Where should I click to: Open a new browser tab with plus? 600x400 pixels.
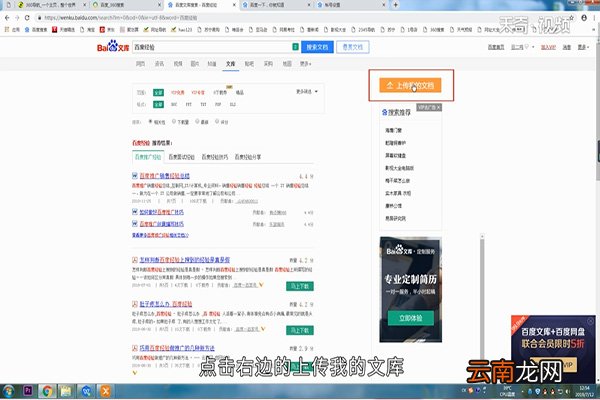(x=396, y=5)
